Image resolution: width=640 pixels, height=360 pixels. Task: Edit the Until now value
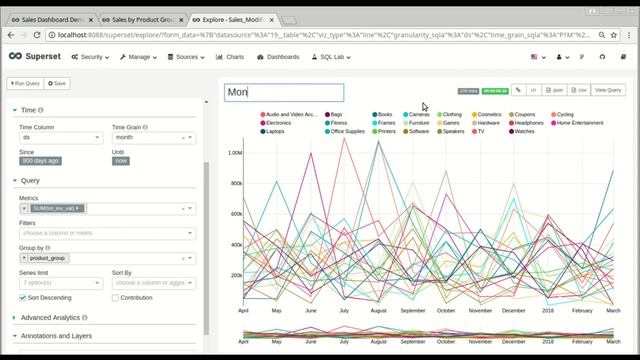(x=121, y=161)
